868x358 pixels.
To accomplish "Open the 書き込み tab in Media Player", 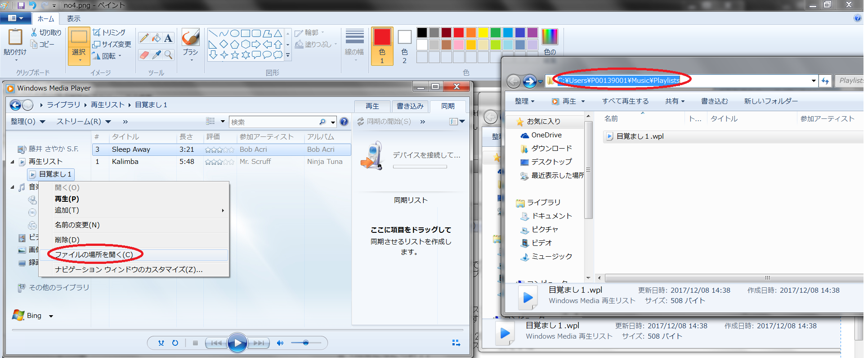I will 410,106.
